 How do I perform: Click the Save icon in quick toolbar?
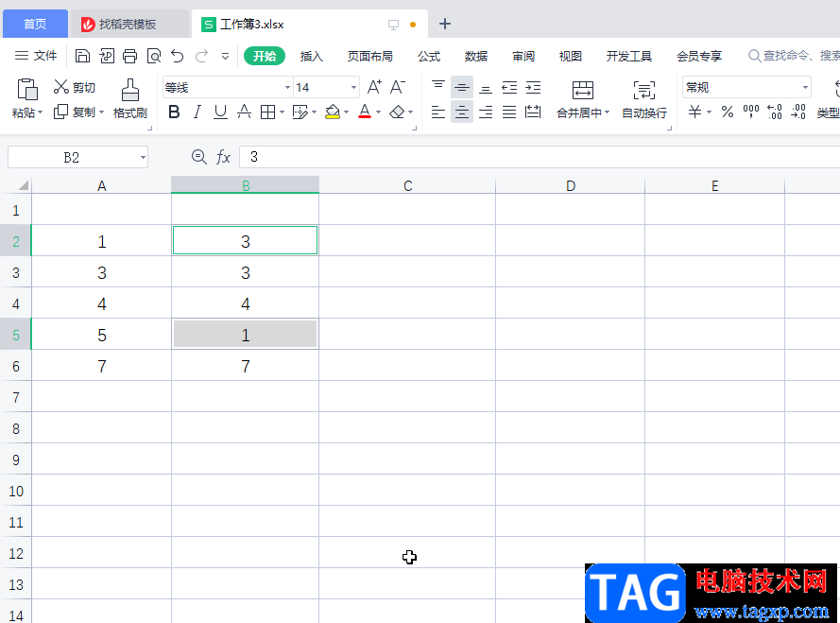[82, 56]
